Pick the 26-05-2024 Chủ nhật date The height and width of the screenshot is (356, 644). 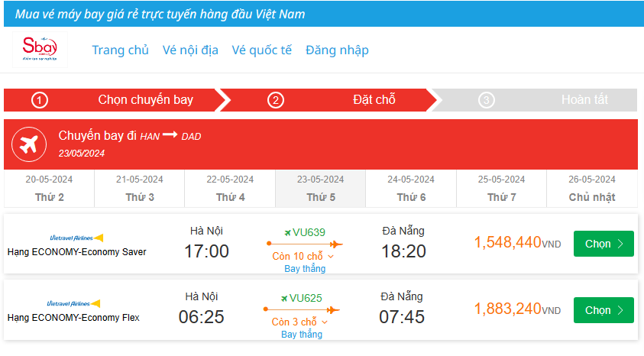[591, 188]
